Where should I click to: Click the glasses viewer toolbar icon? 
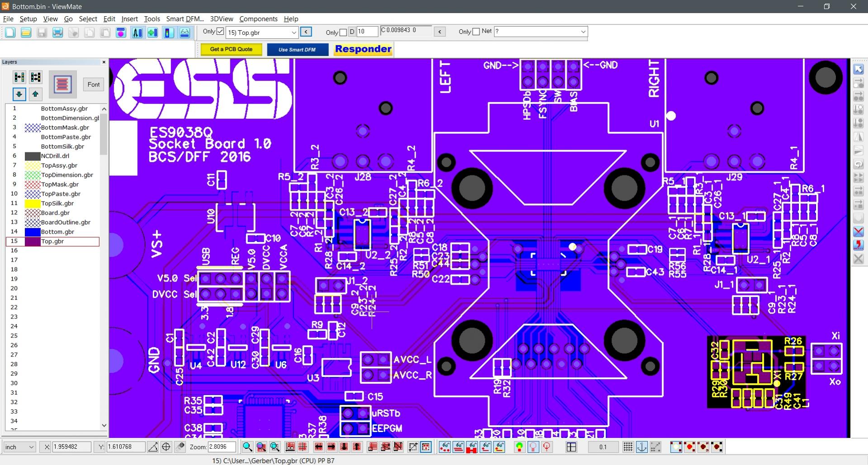pos(185,33)
